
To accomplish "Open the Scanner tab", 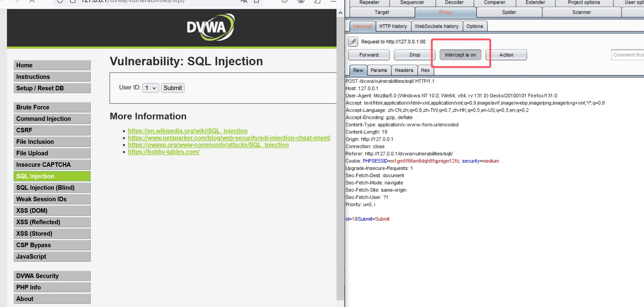I will (x=581, y=12).
